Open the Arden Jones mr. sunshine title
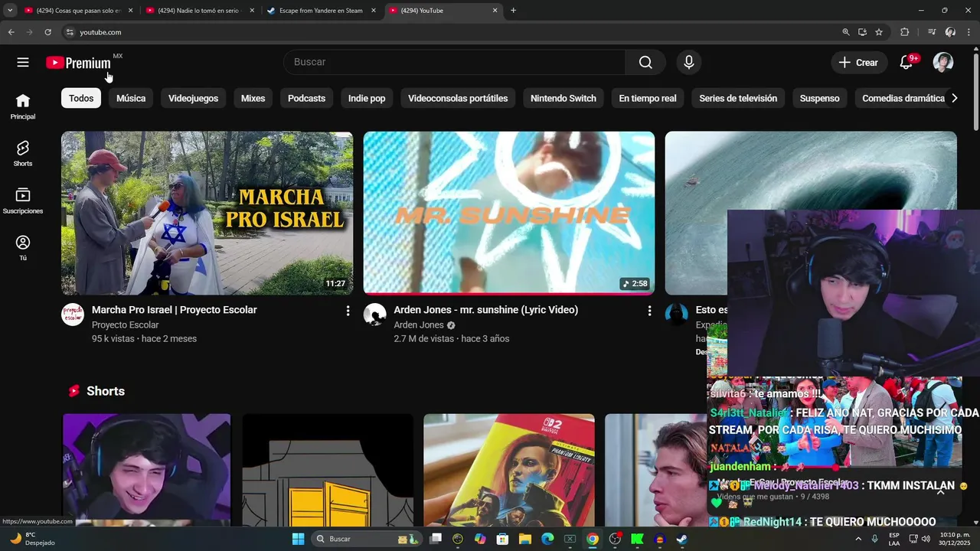The width and height of the screenshot is (980, 551). [485, 310]
